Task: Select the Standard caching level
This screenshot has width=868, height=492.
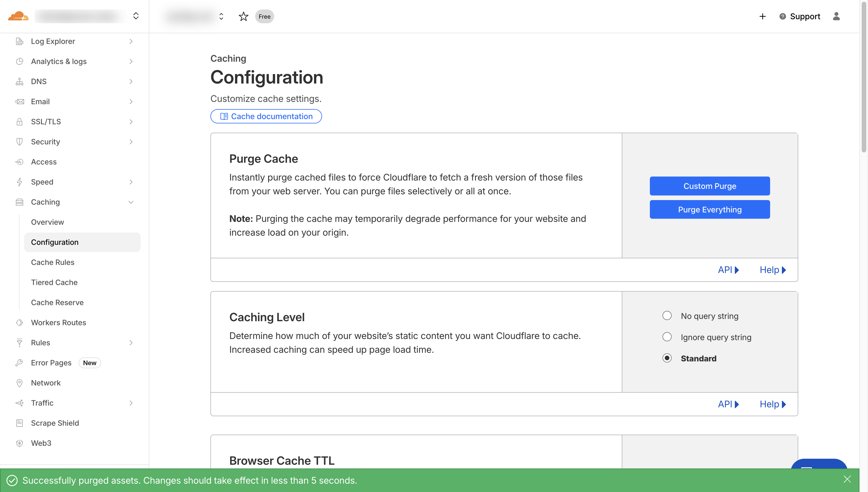Action: pos(666,358)
